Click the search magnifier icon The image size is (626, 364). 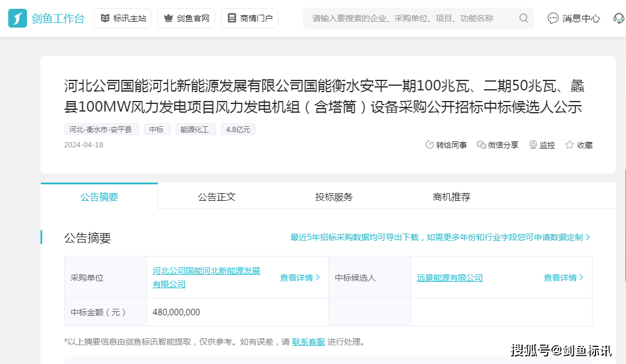524,18
